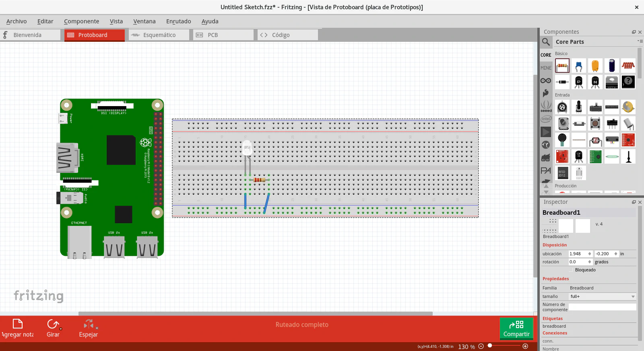This screenshot has height=351, width=644.
Task: Select the resistor part in Básico
Action: point(562,66)
